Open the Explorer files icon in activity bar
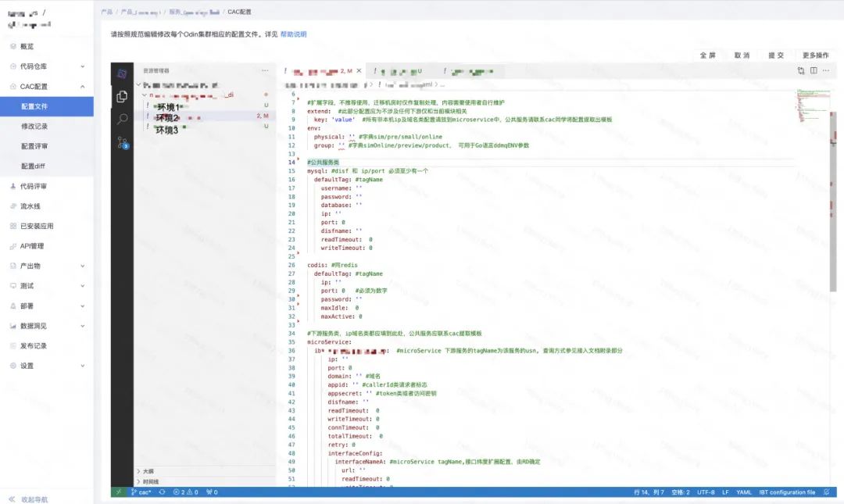844x504 pixels. click(x=122, y=96)
